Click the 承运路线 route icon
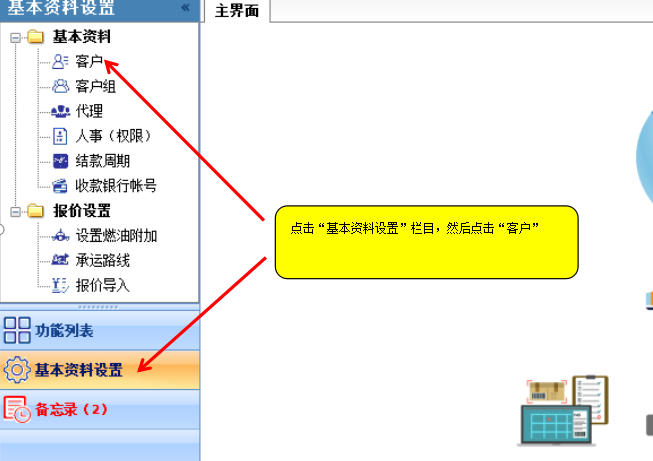The height and width of the screenshot is (461, 653). 61,260
